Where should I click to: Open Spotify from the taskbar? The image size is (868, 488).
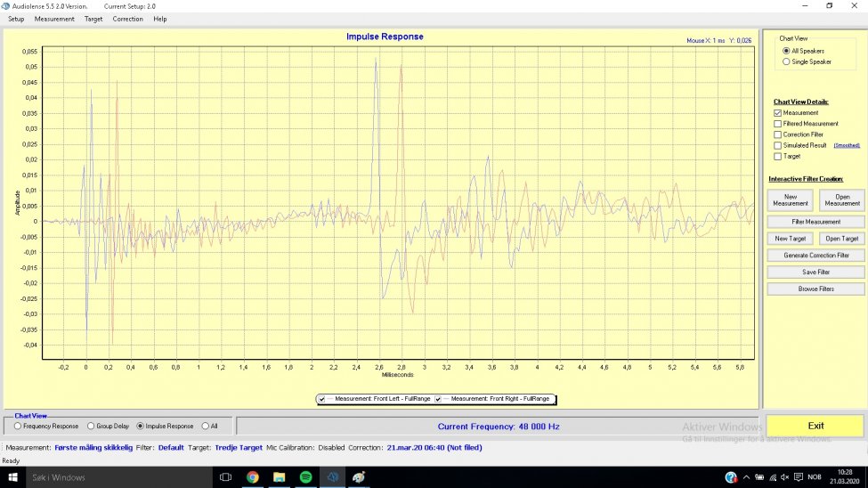coord(305,477)
